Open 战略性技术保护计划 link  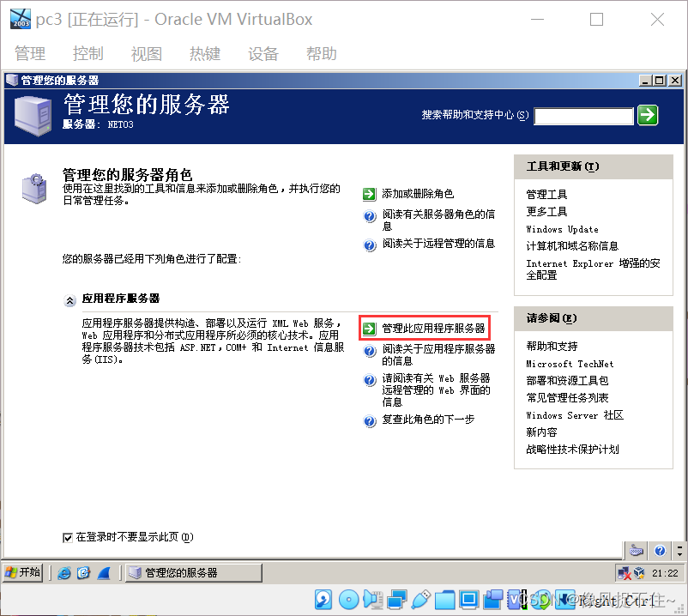(572, 450)
